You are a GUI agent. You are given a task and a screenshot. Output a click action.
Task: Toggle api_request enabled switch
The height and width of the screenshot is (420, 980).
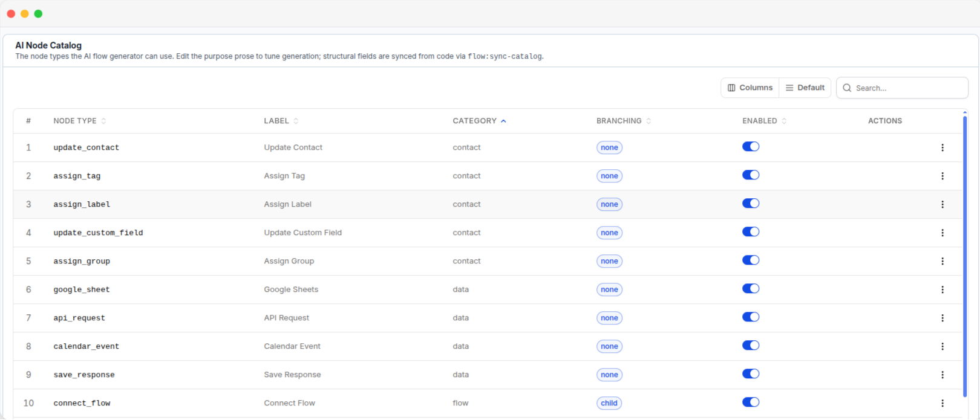click(751, 317)
